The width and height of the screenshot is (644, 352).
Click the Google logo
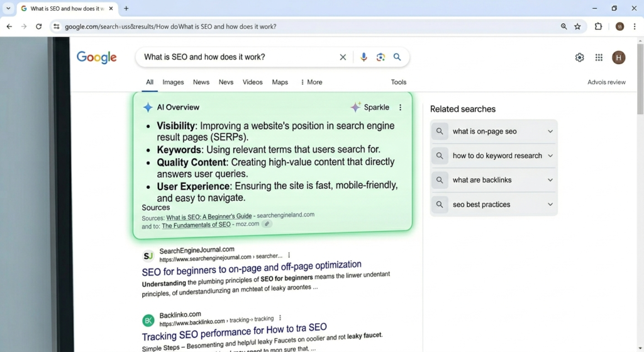(x=96, y=57)
